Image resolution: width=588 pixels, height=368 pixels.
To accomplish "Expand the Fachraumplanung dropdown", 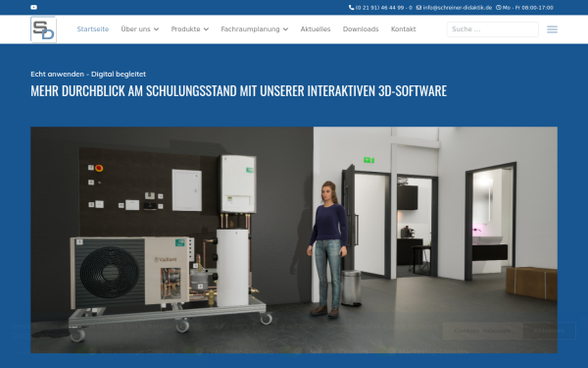I will coord(254,29).
